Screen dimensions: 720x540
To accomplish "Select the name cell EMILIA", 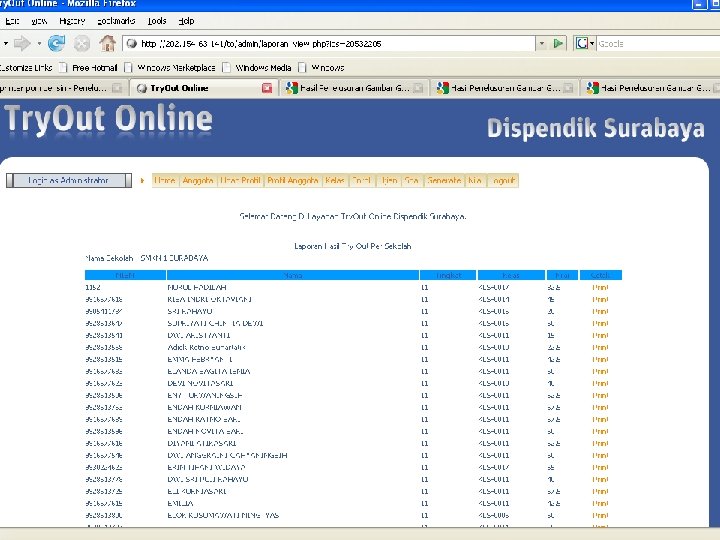I will pyautogui.click(x=180, y=503).
